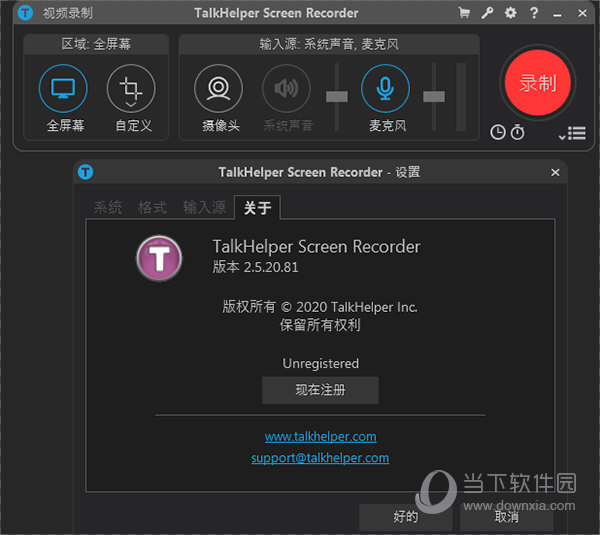Close the settings dialog
Screen dimensions: 600x535
[x=555, y=173]
